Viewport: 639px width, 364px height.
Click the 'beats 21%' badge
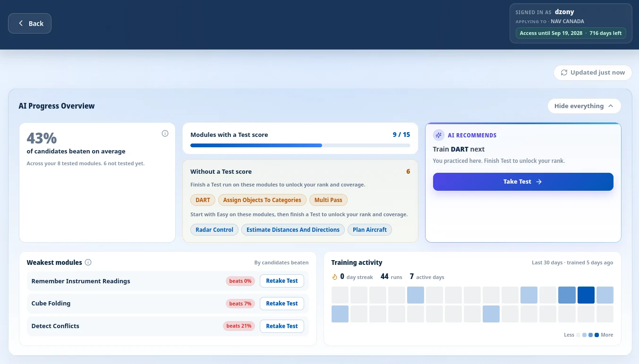click(x=239, y=326)
